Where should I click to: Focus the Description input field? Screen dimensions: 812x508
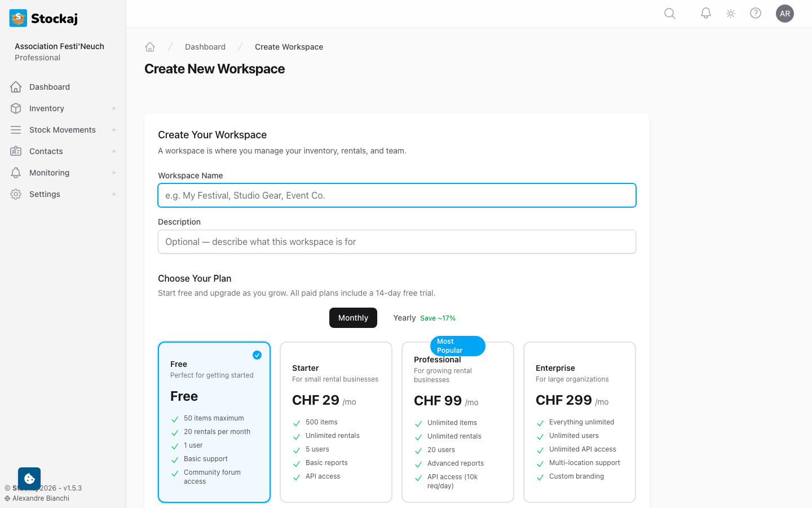click(397, 242)
